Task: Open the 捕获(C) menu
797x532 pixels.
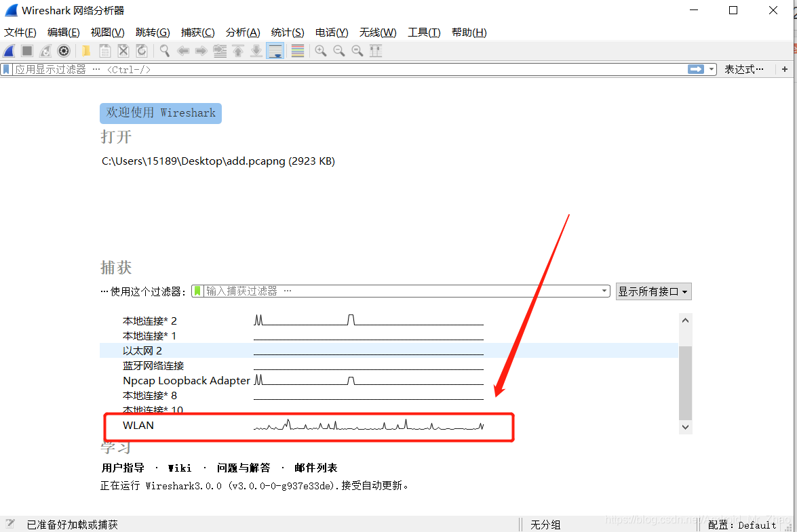Action: coord(198,33)
